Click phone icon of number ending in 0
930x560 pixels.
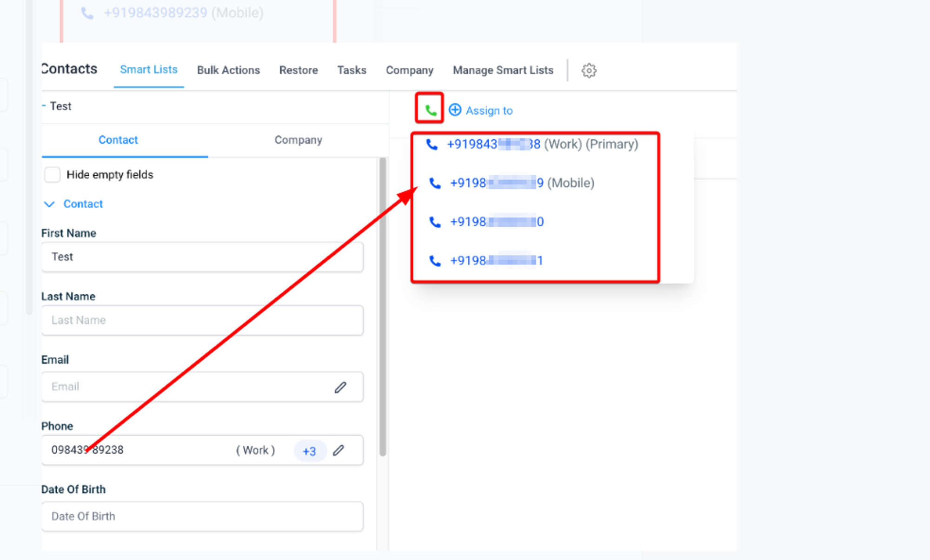[435, 222]
